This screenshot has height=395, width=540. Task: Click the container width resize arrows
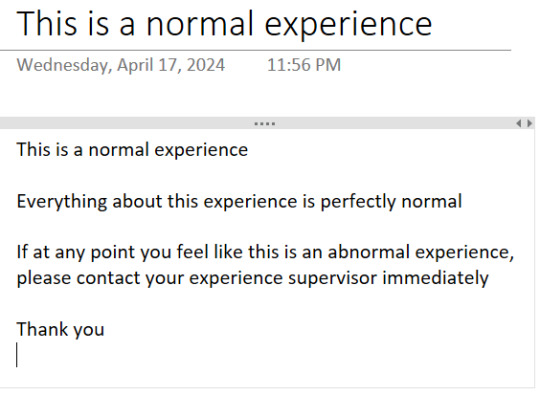click(524, 123)
